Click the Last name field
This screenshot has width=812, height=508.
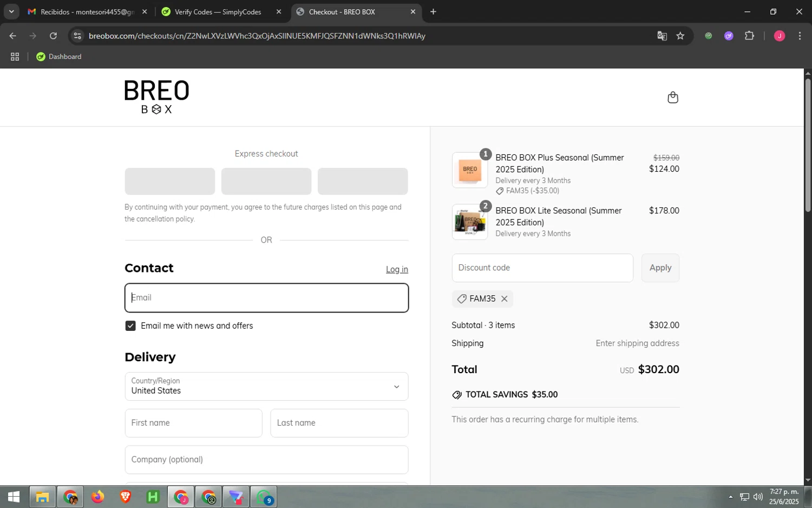click(x=339, y=423)
